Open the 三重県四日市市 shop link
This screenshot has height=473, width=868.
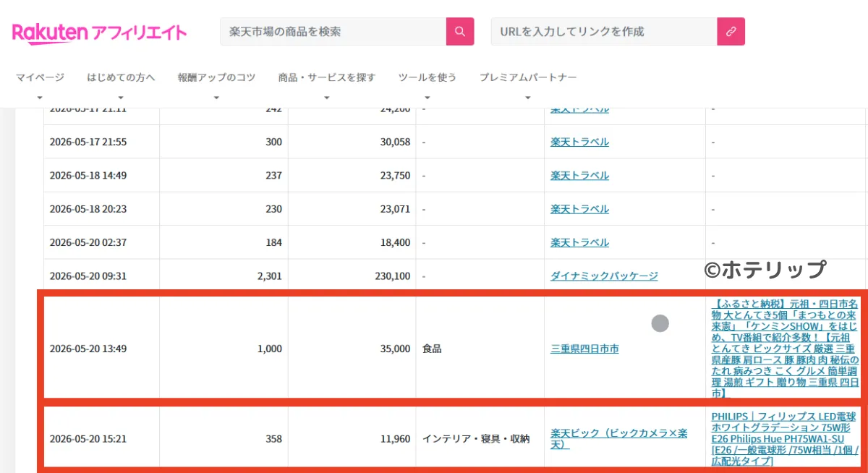click(584, 349)
